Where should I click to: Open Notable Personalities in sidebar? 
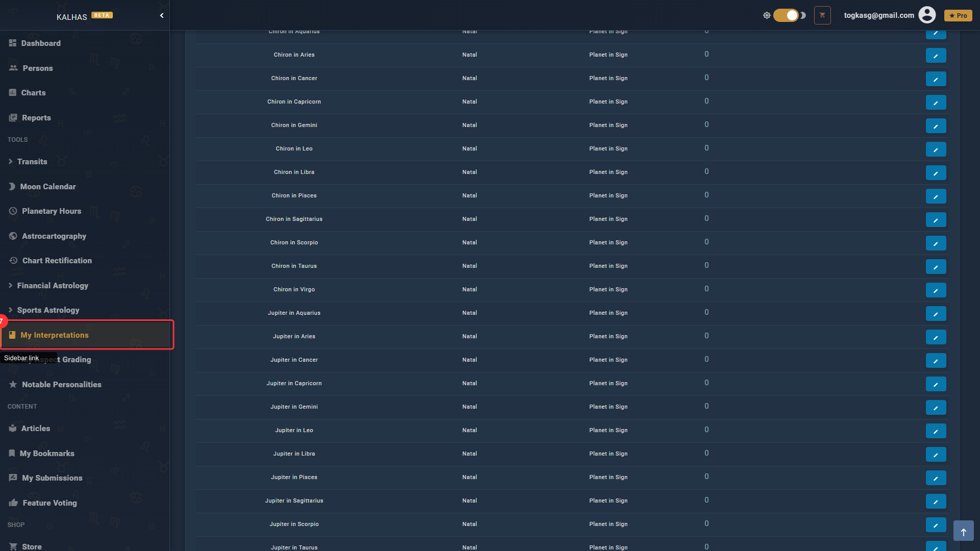pos(61,385)
